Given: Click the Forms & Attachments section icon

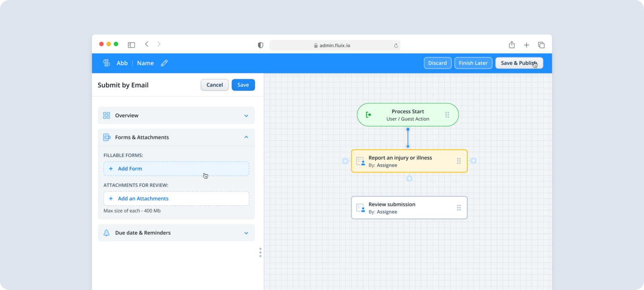Looking at the screenshot, I should tap(106, 137).
